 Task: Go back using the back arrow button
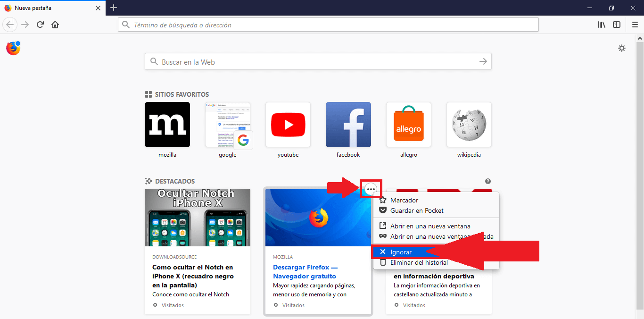click(x=10, y=25)
